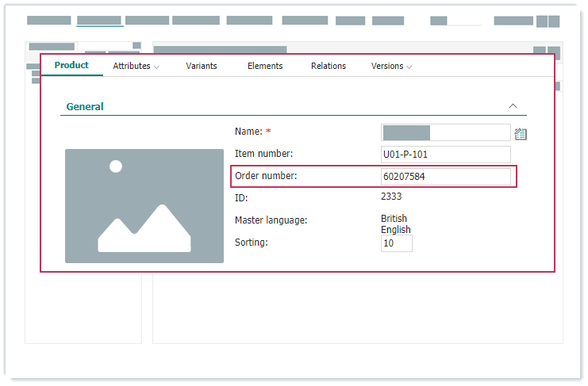Open the Attributes tab label

[x=132, y=67]
